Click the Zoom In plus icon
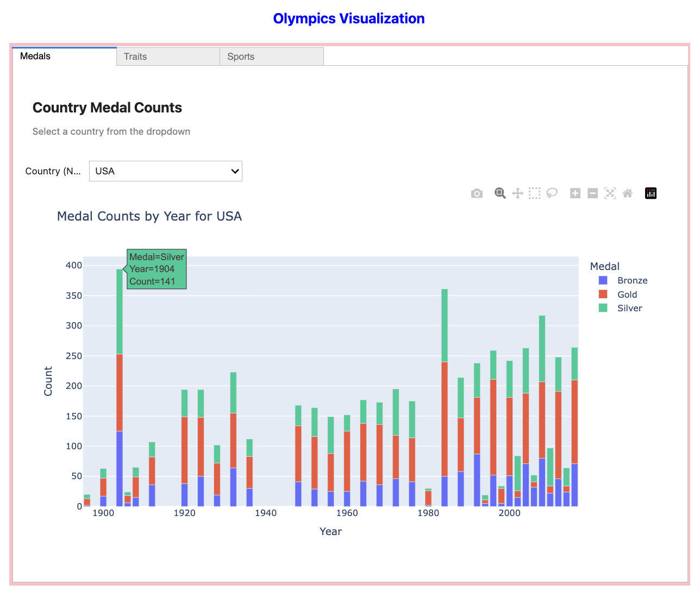Viewport: 700px width, 591px height. 575,193
